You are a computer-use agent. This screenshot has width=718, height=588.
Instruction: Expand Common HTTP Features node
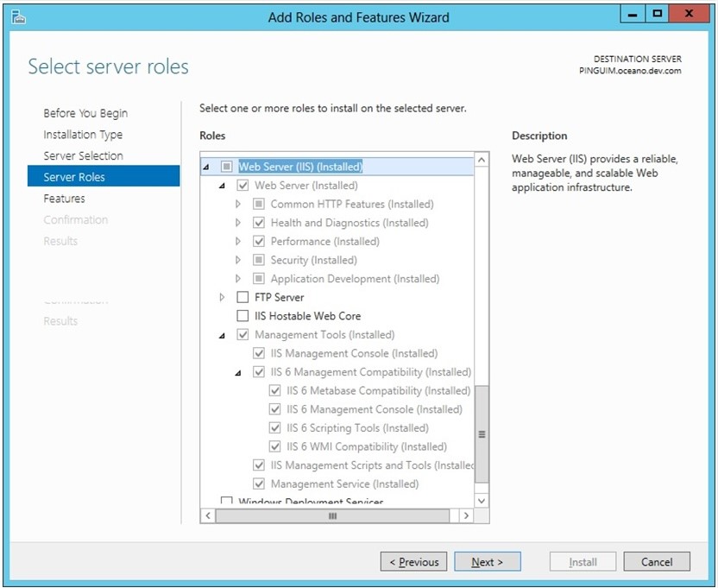tap(238, 204)
